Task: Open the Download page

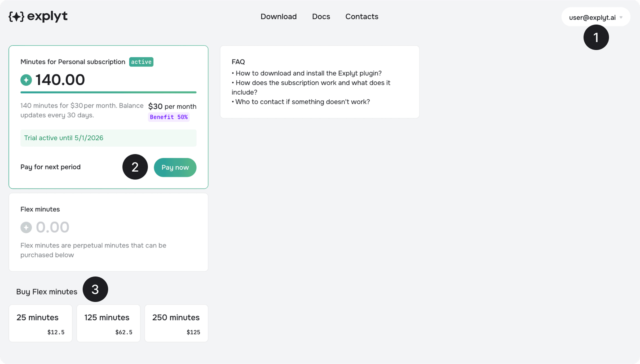Action: point(279,16)
